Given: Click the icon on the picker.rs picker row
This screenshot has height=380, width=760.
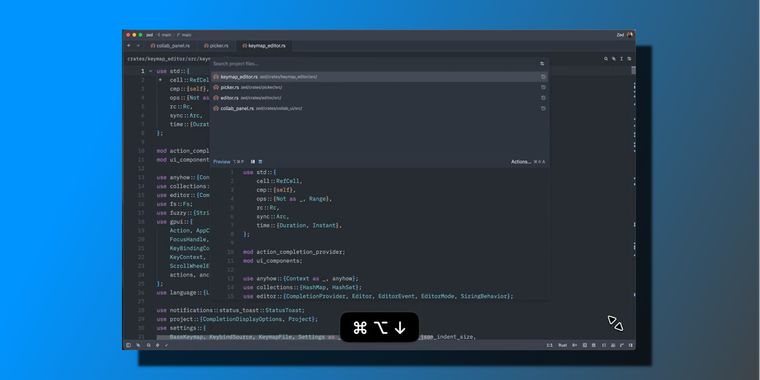Looking at the screenshot, I should tap(543, 87).
